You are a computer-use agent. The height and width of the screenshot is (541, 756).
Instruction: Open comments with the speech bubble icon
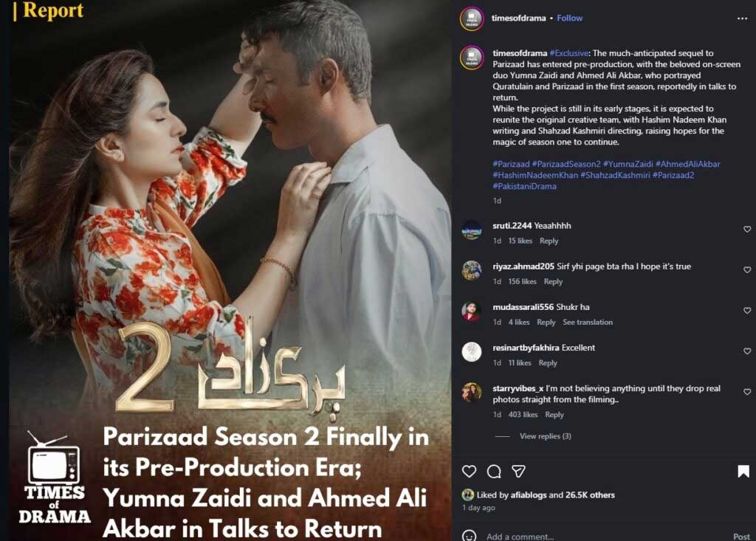(x=494, y=471)
